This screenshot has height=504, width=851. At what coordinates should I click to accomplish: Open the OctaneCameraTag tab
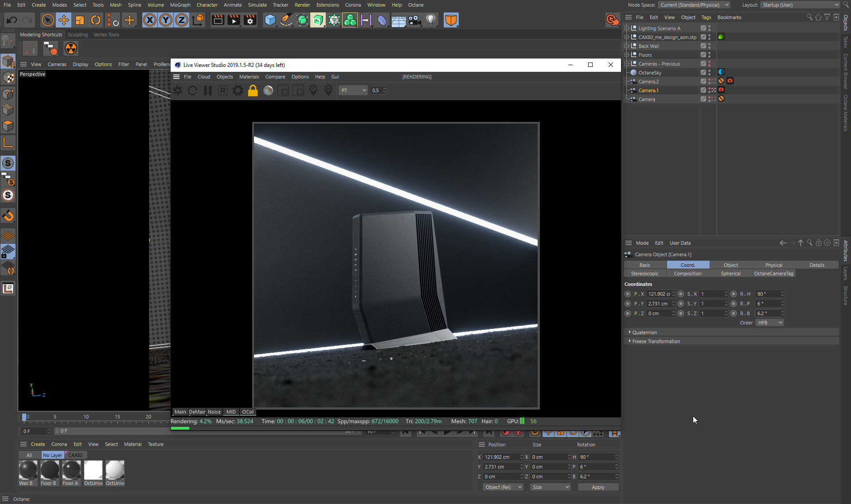774,273
